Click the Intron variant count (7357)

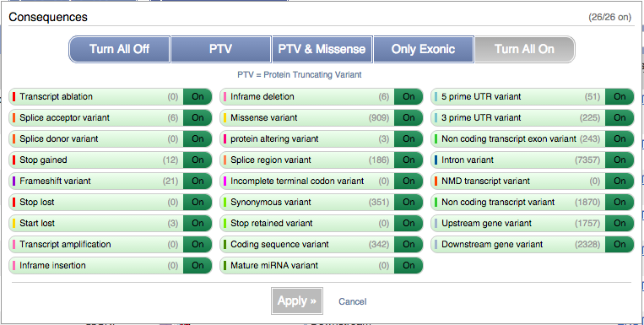[x=587, y=160]
